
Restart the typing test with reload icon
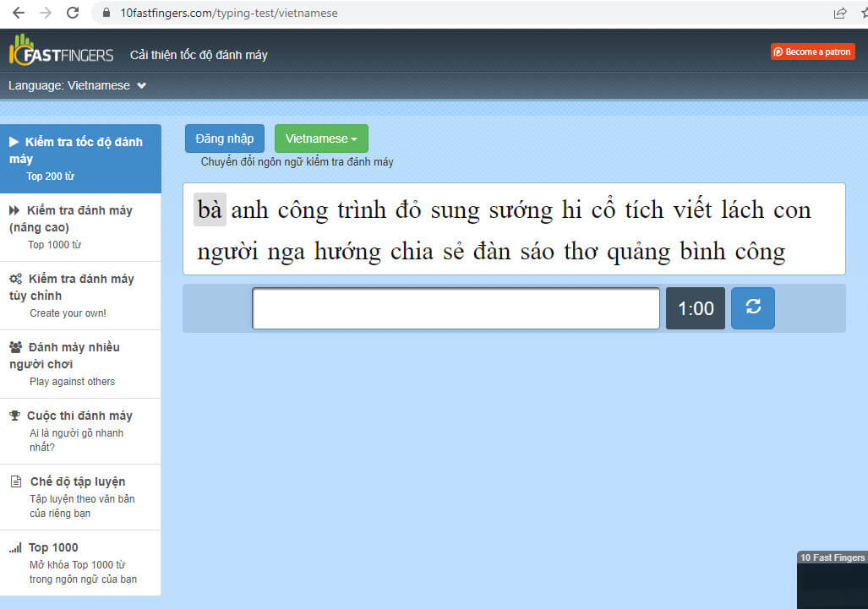click(x=753, y=307)
